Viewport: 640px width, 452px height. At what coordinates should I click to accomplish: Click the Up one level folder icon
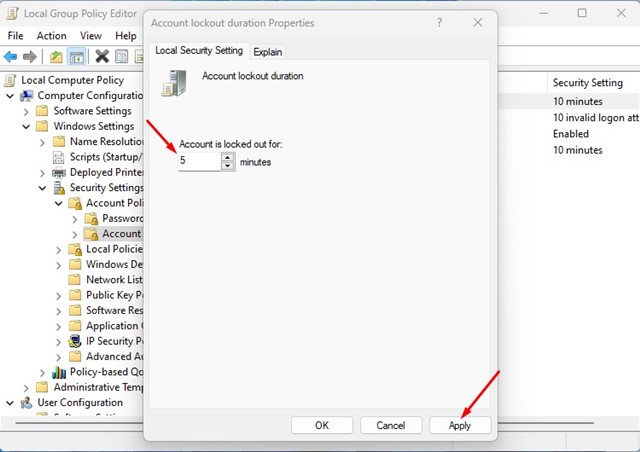click(56, 56)
